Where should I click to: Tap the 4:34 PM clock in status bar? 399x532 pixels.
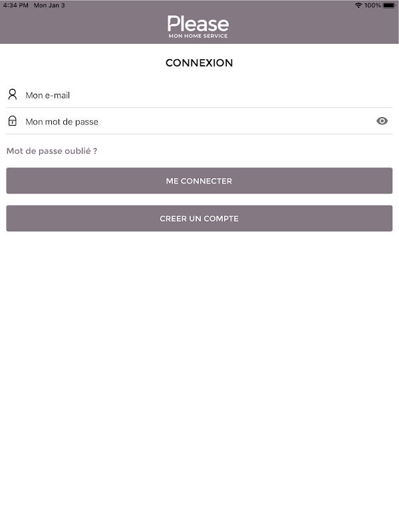click(16, 5)
